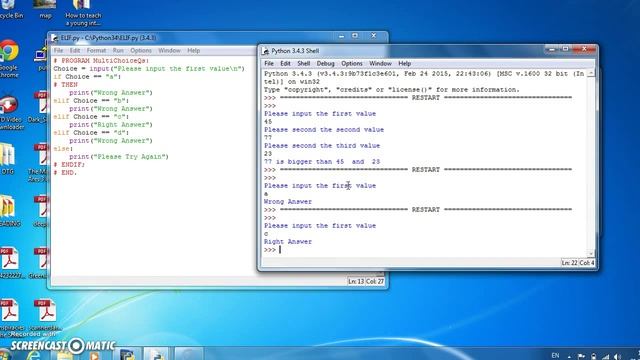Open the Format menu in ELIF.py editor

(x=96, y=51)
